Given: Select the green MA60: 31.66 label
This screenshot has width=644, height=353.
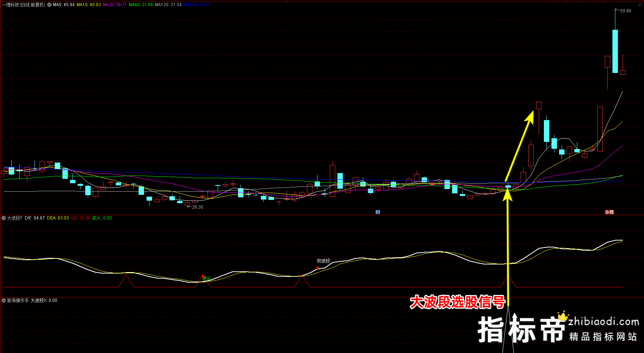Looking at the screenshot, I should coord(141,5).
